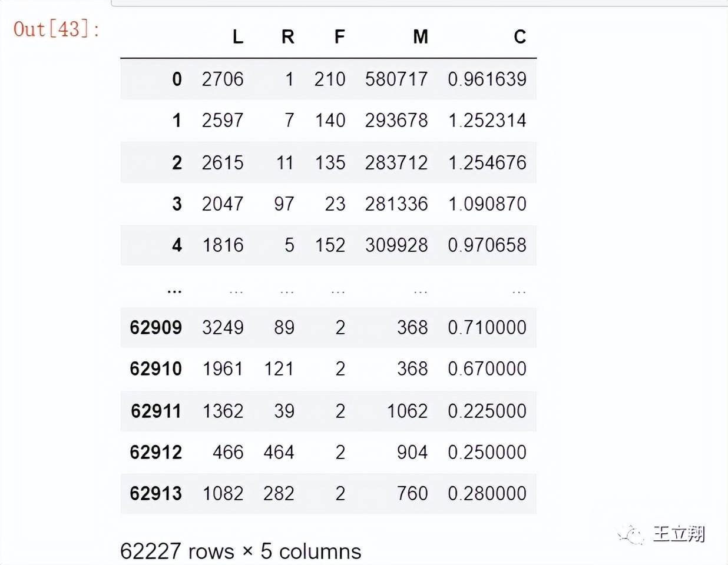This screenshot has height=565, width=728.
Task: Click the cell with value 2047
Action: pos(223,204)
